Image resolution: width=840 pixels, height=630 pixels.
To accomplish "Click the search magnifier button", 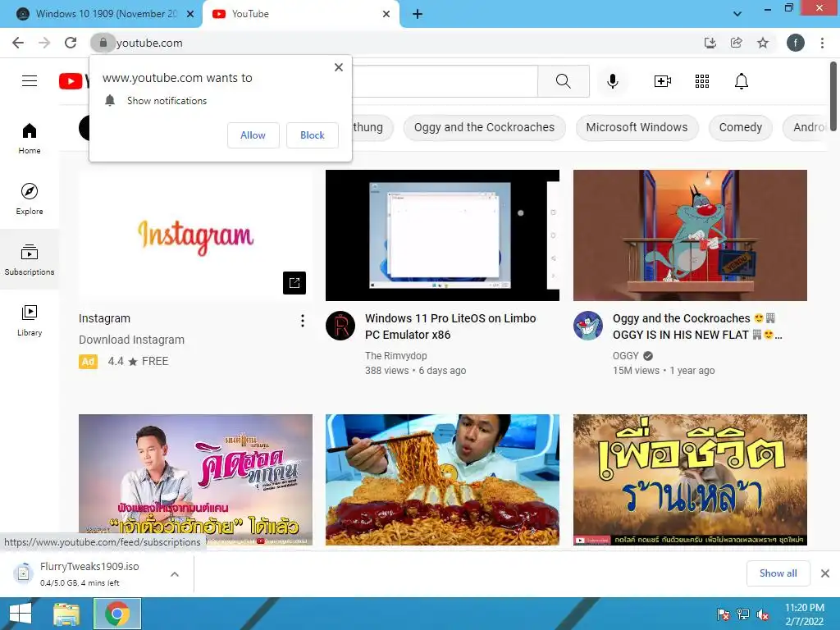I will pos(563,81).
